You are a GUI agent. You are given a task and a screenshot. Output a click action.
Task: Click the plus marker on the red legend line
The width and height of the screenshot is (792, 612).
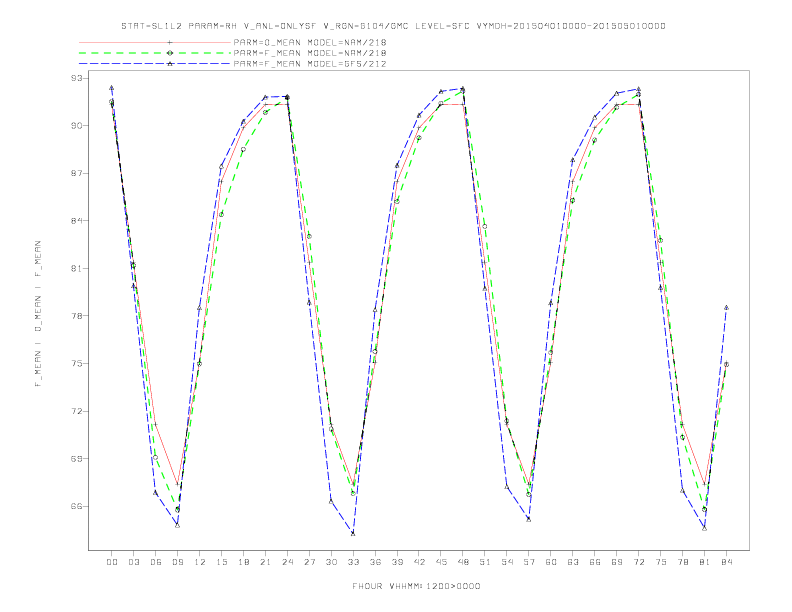point(170,43)
